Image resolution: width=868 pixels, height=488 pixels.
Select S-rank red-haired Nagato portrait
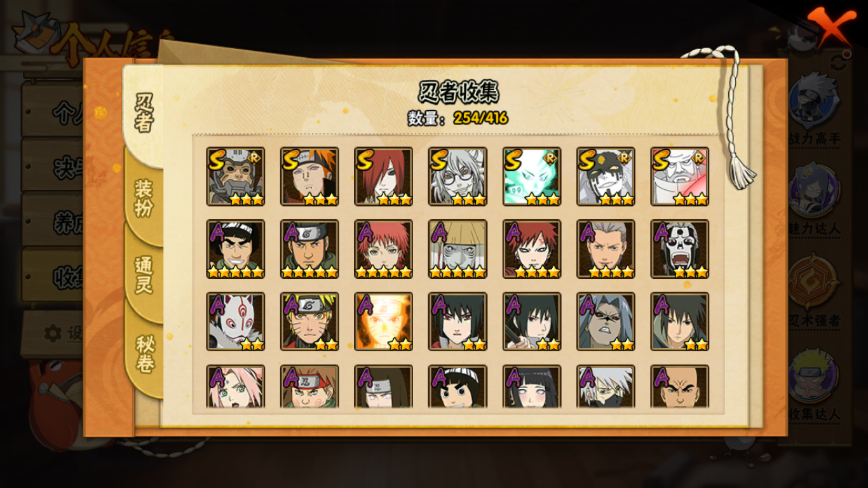(383, 177)
